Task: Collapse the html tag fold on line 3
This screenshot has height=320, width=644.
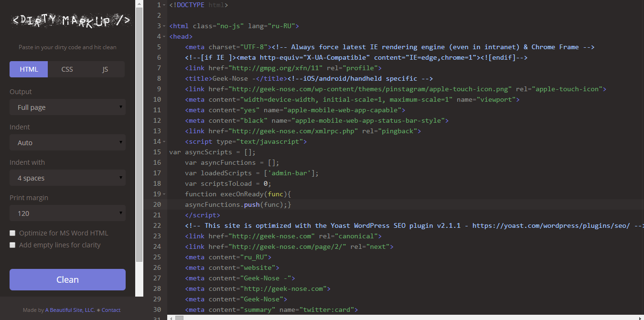Action: click(x=164, y=26)
